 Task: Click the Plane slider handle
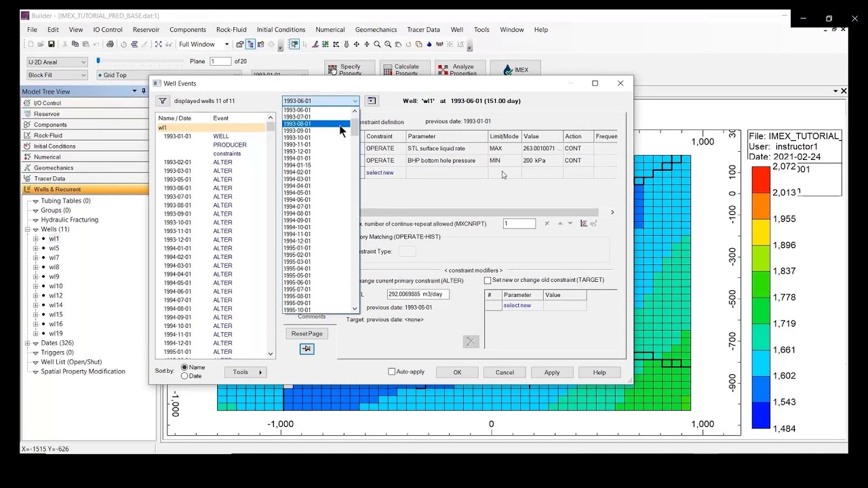pyautogui.click(x=98, y=61)
